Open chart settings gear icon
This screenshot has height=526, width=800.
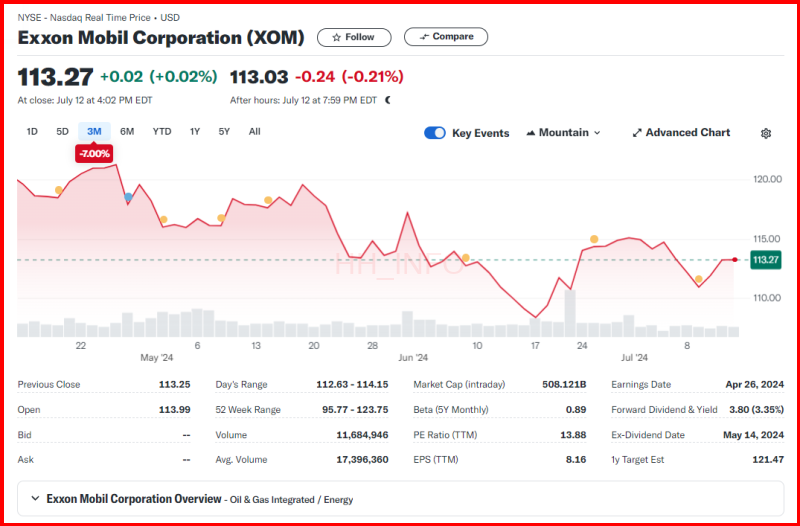tap(765, 133)
